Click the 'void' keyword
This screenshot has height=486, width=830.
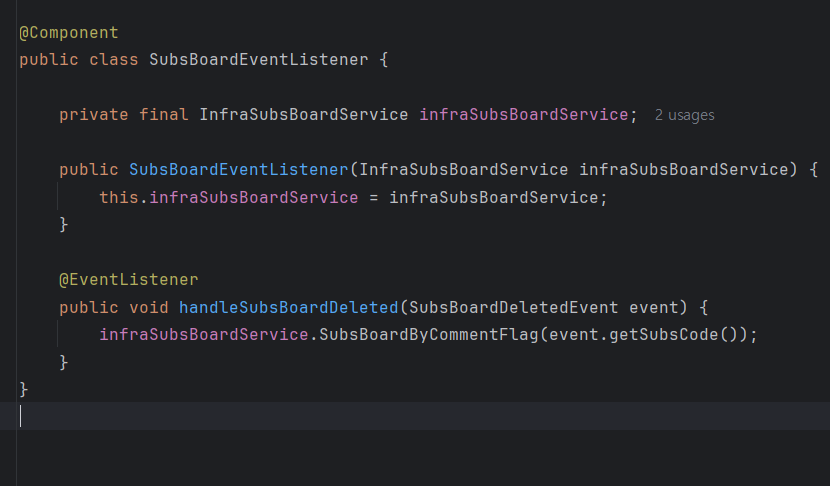click(x=149, y=307)
